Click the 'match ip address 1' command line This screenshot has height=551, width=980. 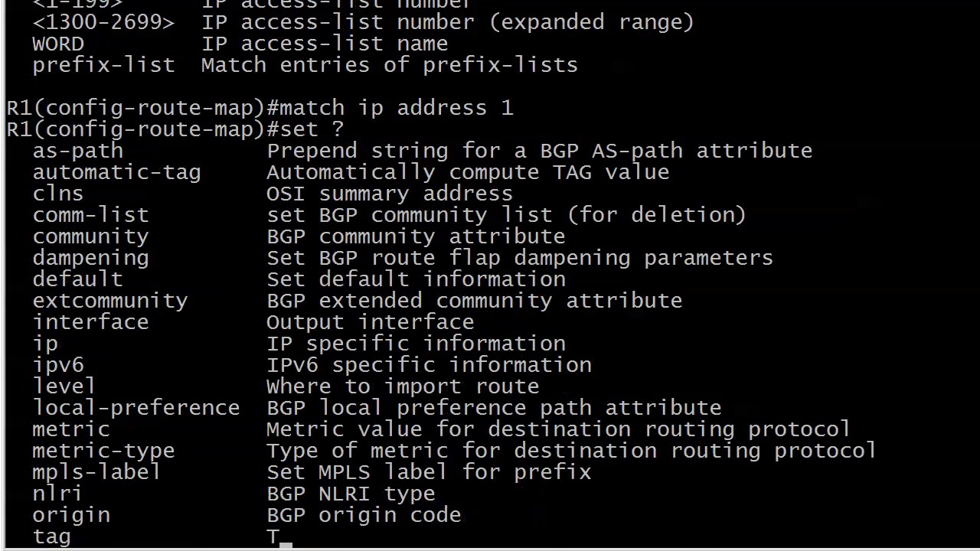click(x=260, y=108)
